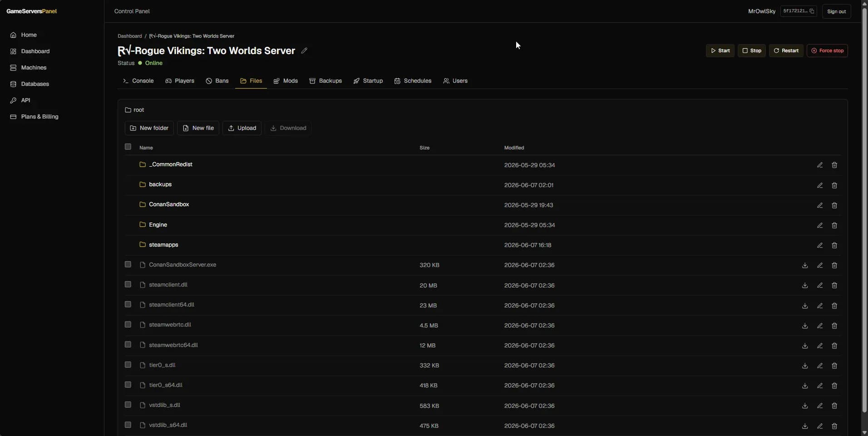
Task: Download tier0_s64.dll
Action: click(x=805, y=386)
